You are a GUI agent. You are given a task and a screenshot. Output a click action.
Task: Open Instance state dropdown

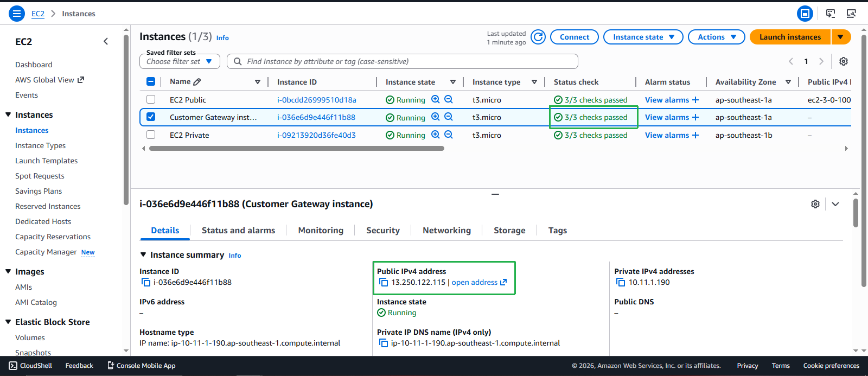click(643, 37)
